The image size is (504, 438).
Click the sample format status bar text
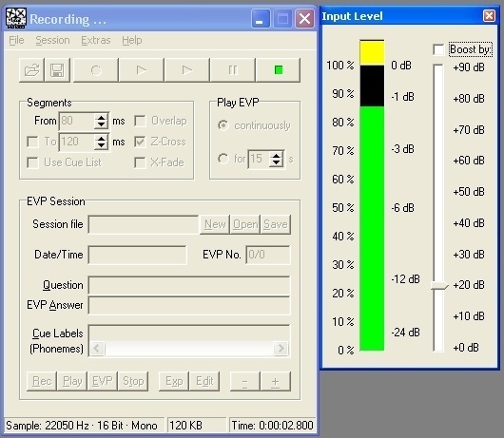(82, 426)
